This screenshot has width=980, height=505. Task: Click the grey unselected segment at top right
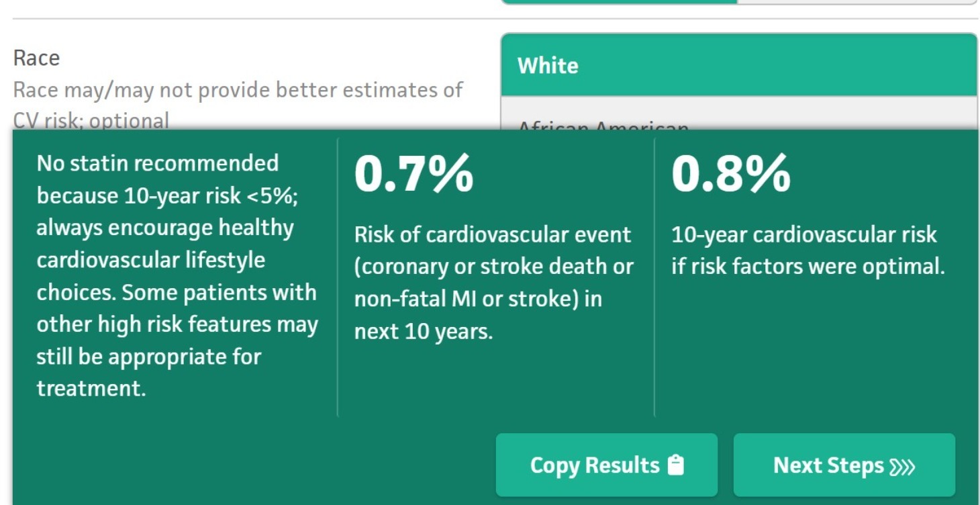pyautogui.click(x=856, y=1)
